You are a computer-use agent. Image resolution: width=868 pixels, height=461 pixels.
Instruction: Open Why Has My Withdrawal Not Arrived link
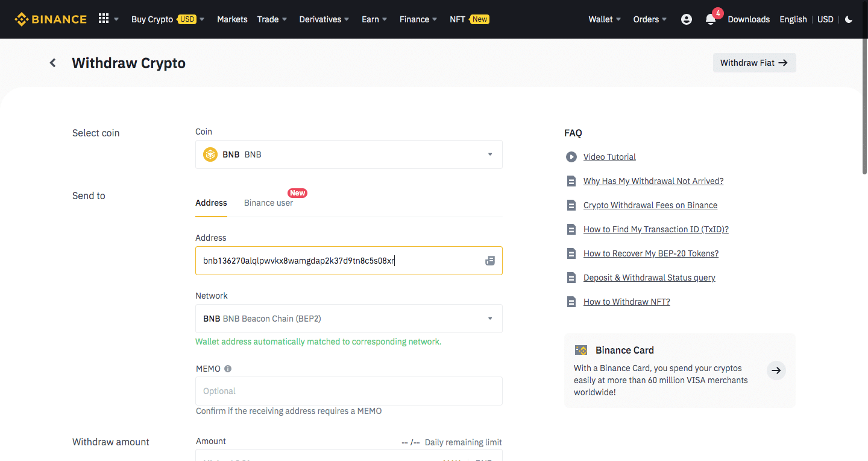[x=653, y=181]
